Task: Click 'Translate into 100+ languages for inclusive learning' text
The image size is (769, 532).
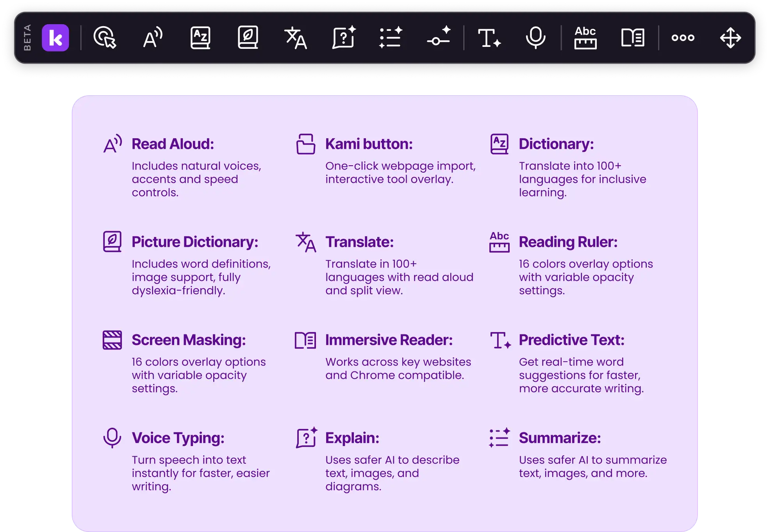Action: [582, 179]
